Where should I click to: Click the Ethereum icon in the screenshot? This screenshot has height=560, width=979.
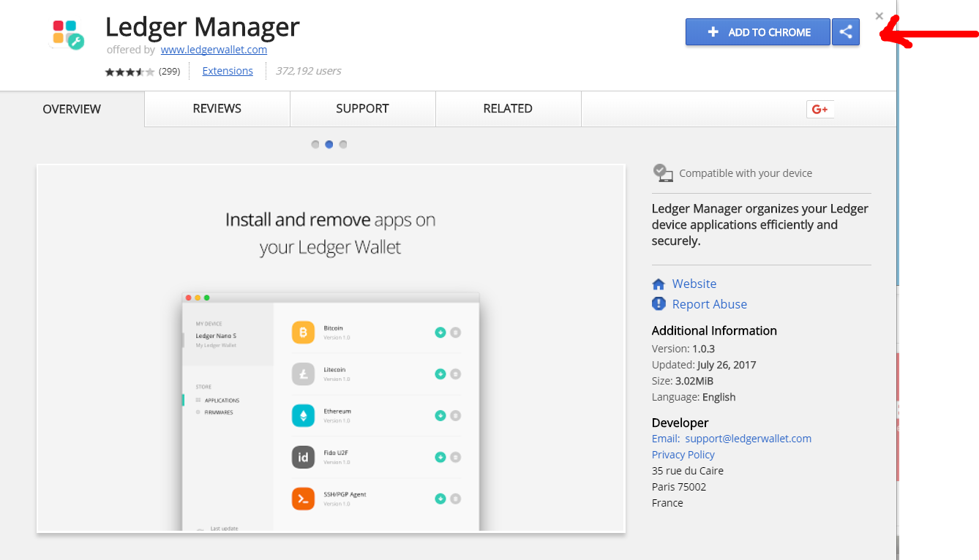pos(303,415)
